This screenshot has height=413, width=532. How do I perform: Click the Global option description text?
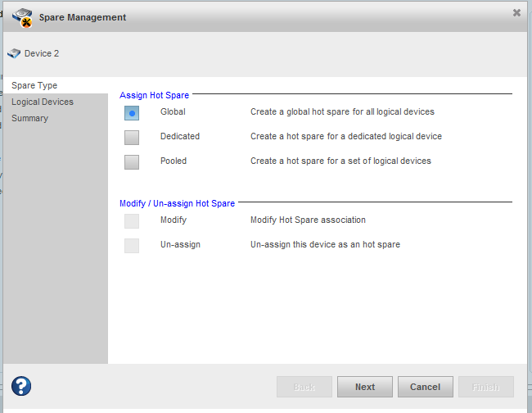click(x=342, y=111)
